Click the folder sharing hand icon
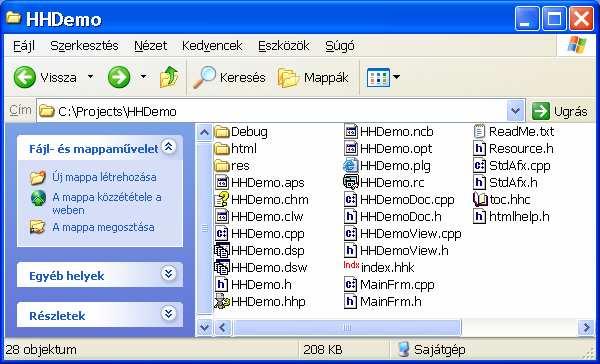 click(38, 227)
